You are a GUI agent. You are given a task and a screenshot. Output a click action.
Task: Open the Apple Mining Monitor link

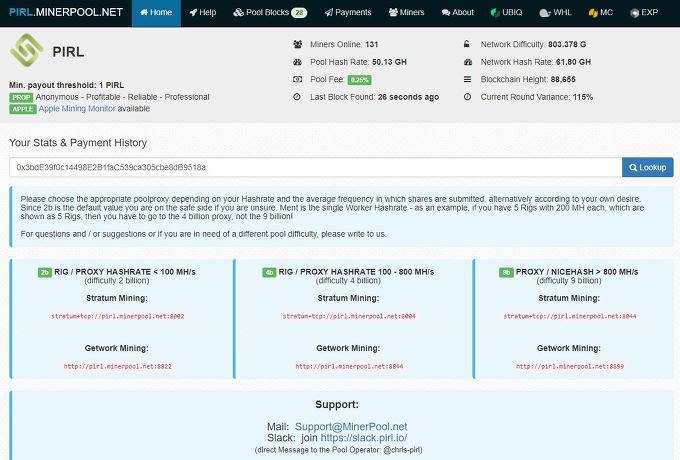pyautogui.click(x=77, y=109)
